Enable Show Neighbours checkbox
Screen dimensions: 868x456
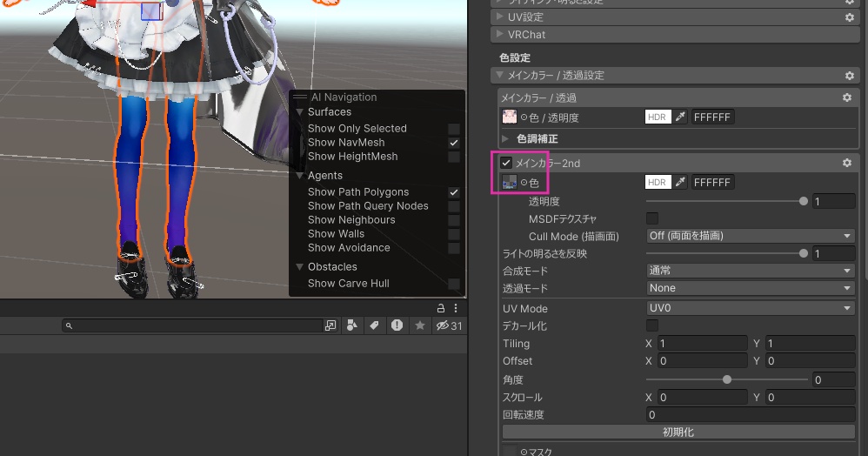454,220
